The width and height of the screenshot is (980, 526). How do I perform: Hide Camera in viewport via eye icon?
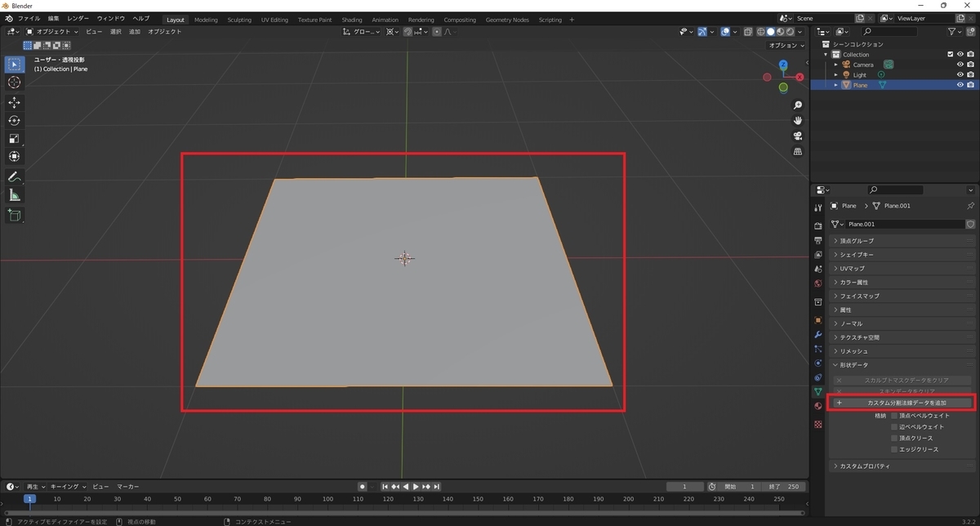click(960, 65)
